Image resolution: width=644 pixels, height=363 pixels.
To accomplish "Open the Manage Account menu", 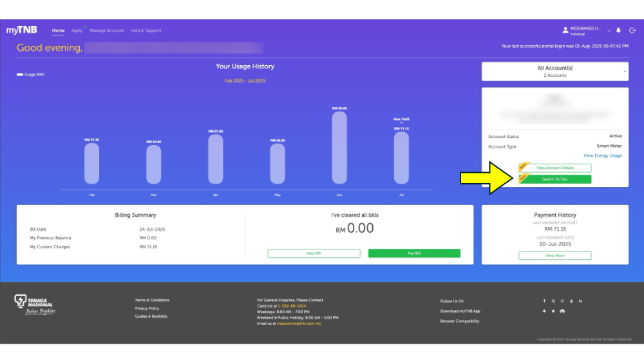I will tap(106, 31).
